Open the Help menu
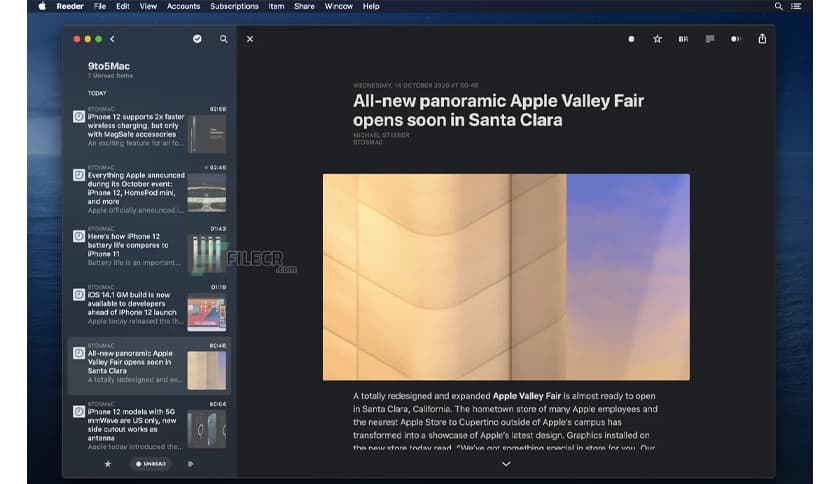 pos(371,6)
